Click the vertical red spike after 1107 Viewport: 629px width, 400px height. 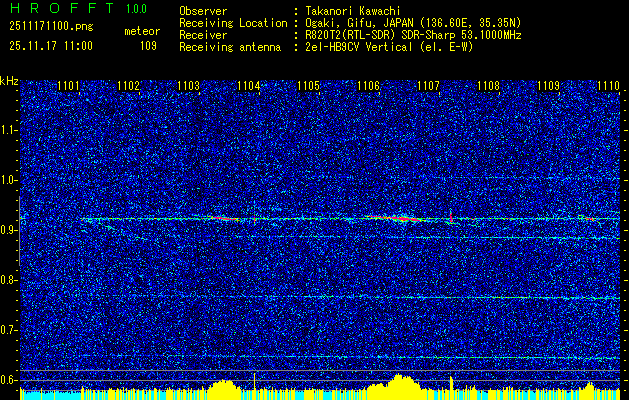click(x=451, y=216)
